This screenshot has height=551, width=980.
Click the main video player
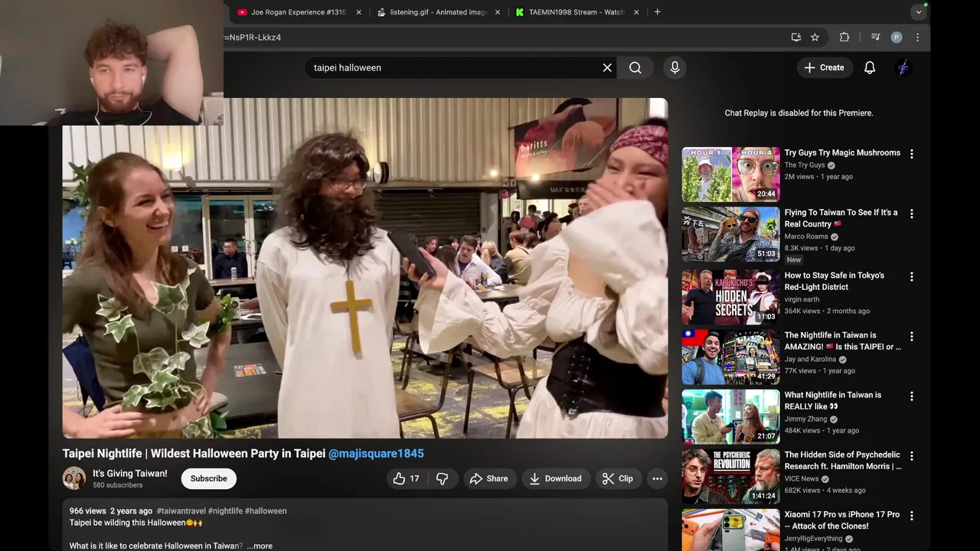click(365, 268)
